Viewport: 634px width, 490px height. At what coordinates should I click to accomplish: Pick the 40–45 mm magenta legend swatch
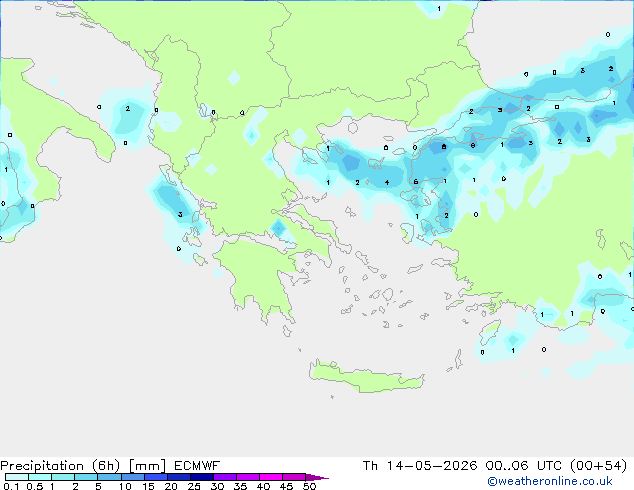coord(271,477)
